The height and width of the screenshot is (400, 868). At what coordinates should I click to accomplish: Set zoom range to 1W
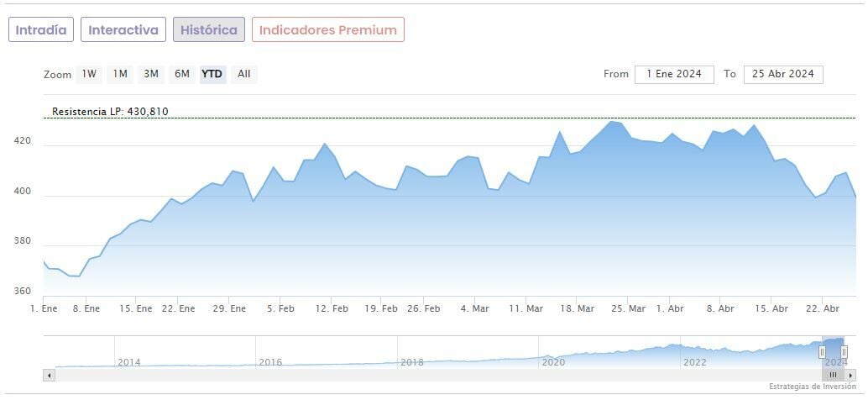pos(89,74)
